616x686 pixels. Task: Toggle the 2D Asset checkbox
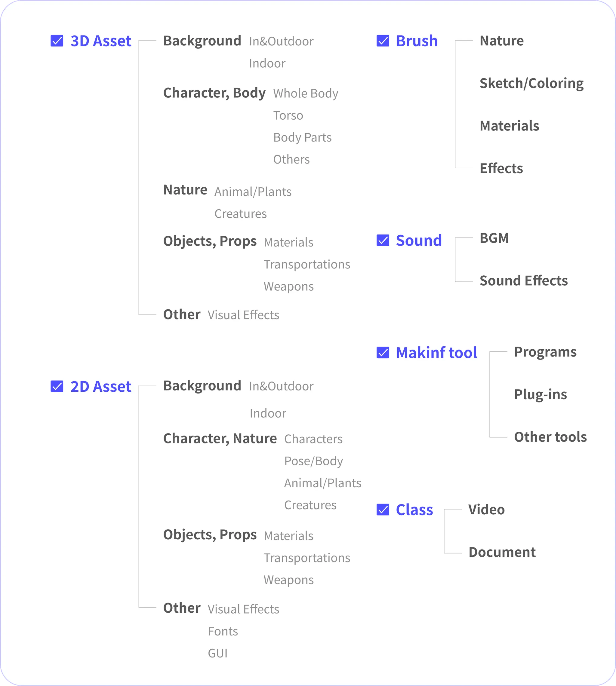pos(57,386)
